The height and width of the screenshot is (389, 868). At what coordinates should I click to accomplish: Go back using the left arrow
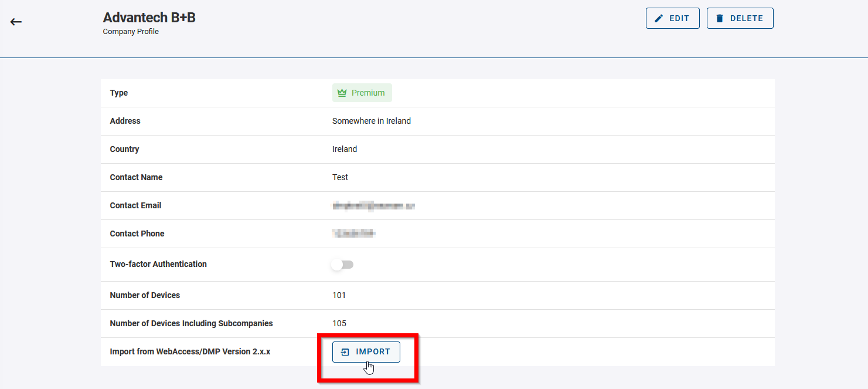16,22
